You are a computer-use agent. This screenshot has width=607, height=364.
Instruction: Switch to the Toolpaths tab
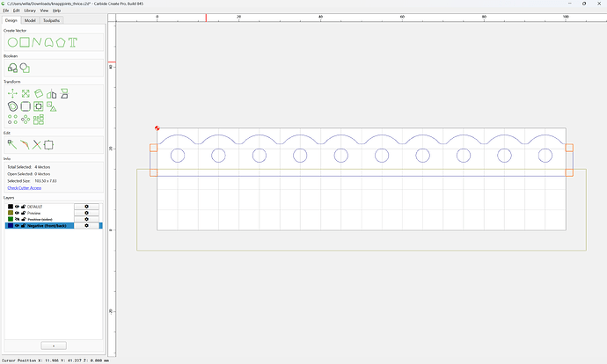click(x=52, y=20)
